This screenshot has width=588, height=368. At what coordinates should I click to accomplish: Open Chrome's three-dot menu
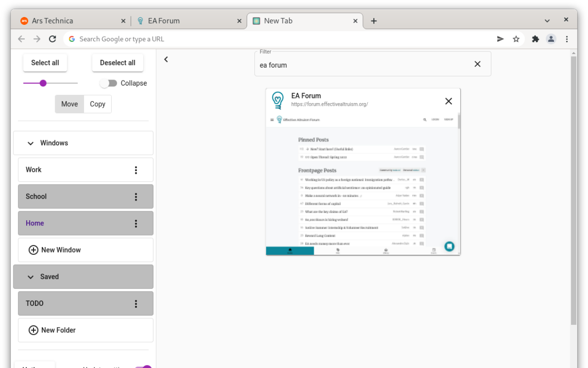[566, 39]
